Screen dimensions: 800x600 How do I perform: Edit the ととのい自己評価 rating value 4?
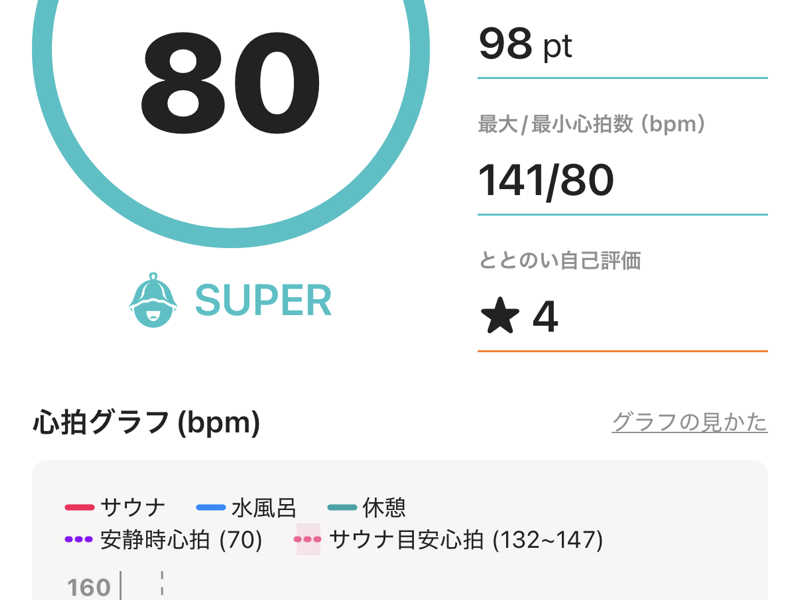pyautogui.click(x=545, y=317)
